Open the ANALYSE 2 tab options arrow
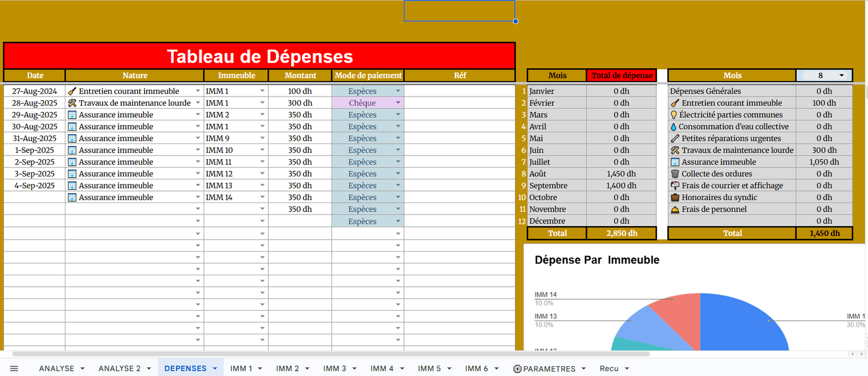This screenshot has width=868, height=376. pos(149,368)
